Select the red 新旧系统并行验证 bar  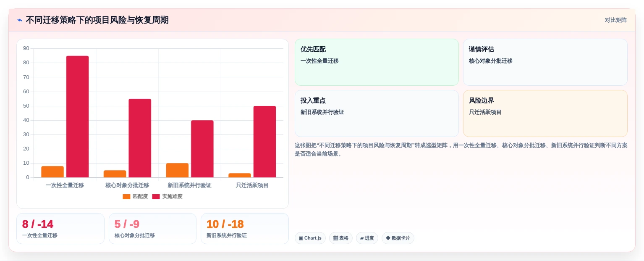(x=202, y=149)
